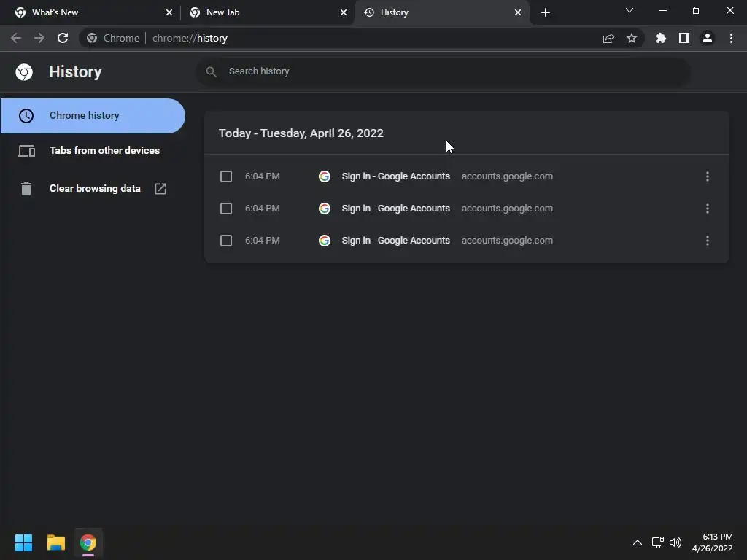The image size is (747, 560).
Task: Open File Explorer from taskbar
Action: click(x=56, y=542)
